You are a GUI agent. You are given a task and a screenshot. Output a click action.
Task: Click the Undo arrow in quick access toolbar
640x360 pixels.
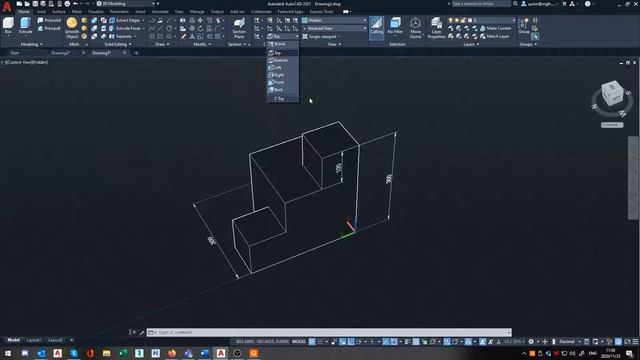(x=76, y=4)
